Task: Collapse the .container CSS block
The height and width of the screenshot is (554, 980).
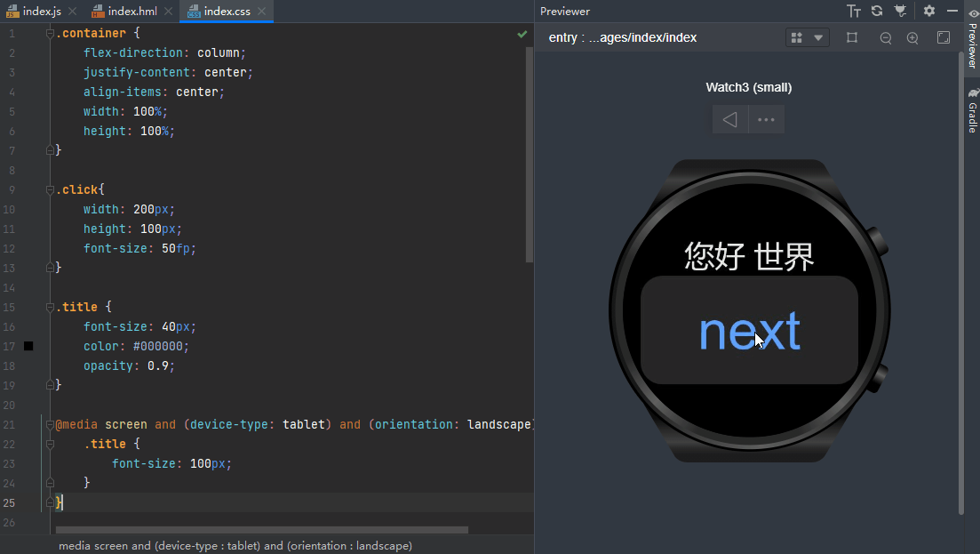Action: coord(52,34)
